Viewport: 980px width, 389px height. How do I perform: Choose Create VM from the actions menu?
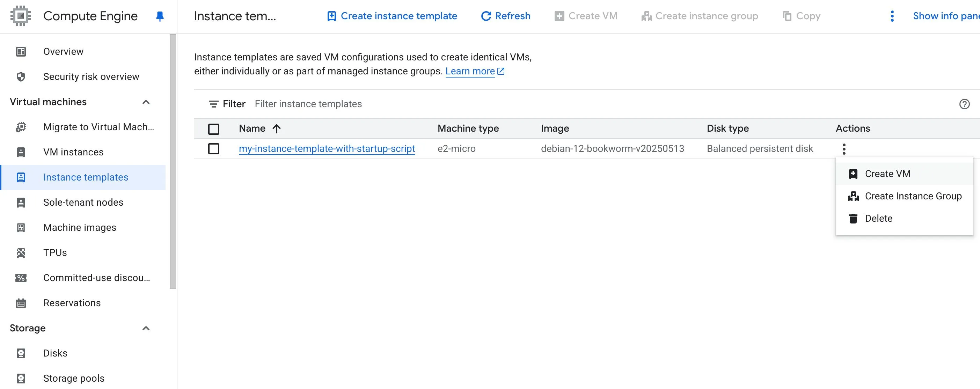click(904, 174)
